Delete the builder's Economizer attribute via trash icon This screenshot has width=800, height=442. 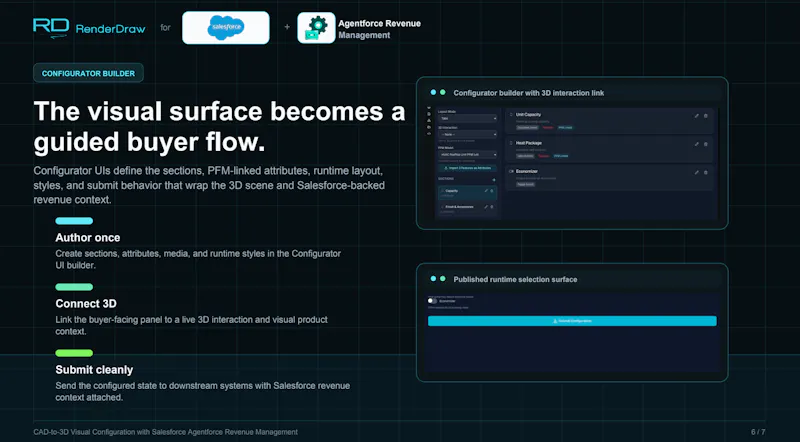point(706,173)
